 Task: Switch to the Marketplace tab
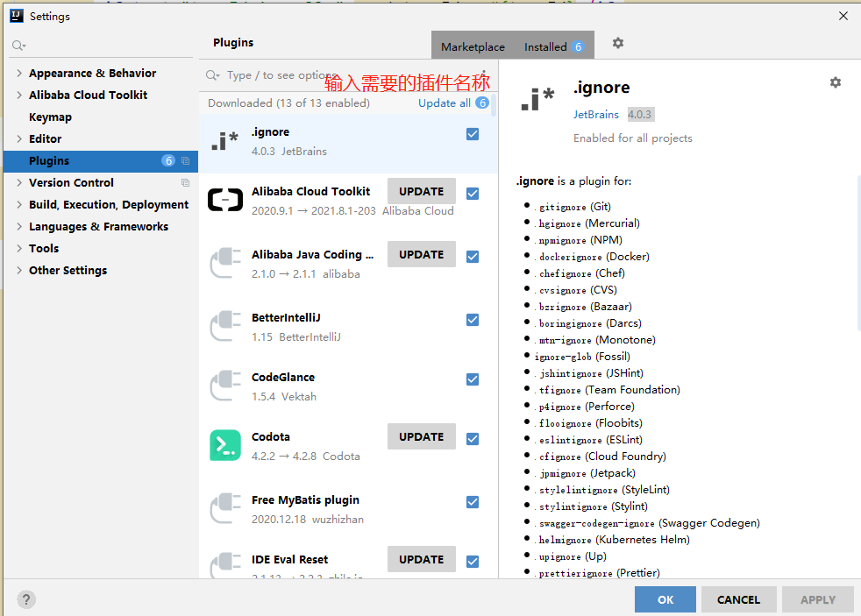(473, 46)
